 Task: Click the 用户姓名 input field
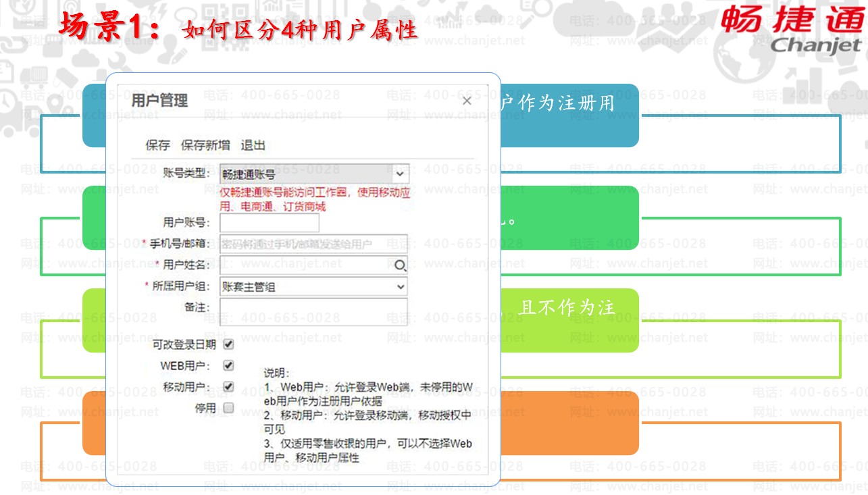point(314,265)
